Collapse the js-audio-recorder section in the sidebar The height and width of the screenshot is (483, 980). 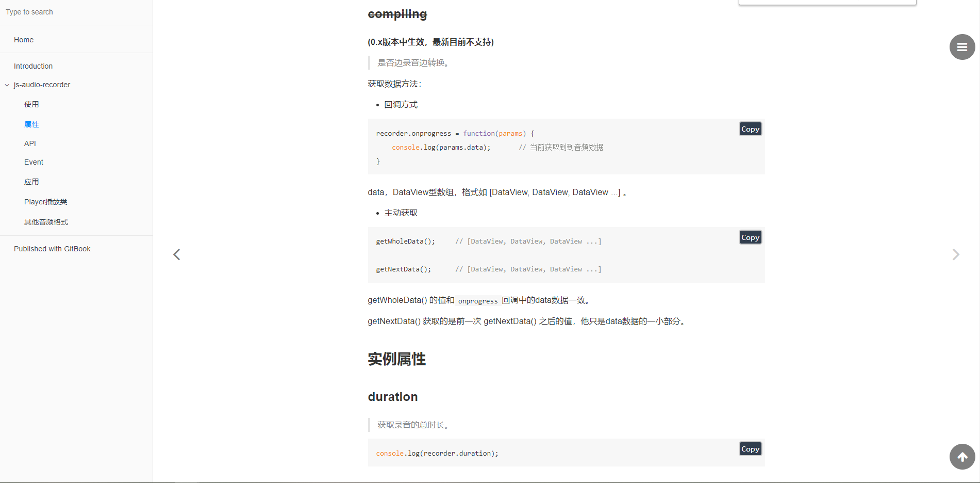click(x=6, y=85)
